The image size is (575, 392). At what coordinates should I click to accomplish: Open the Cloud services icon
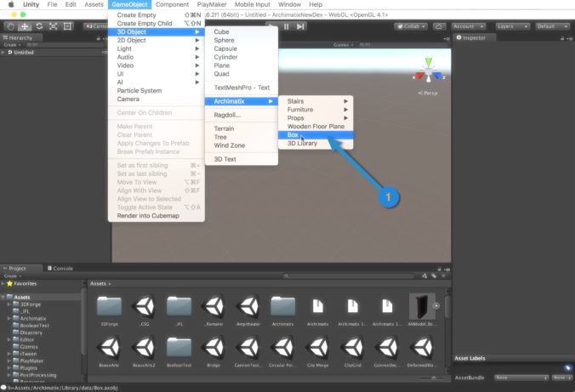pos(439,26)
